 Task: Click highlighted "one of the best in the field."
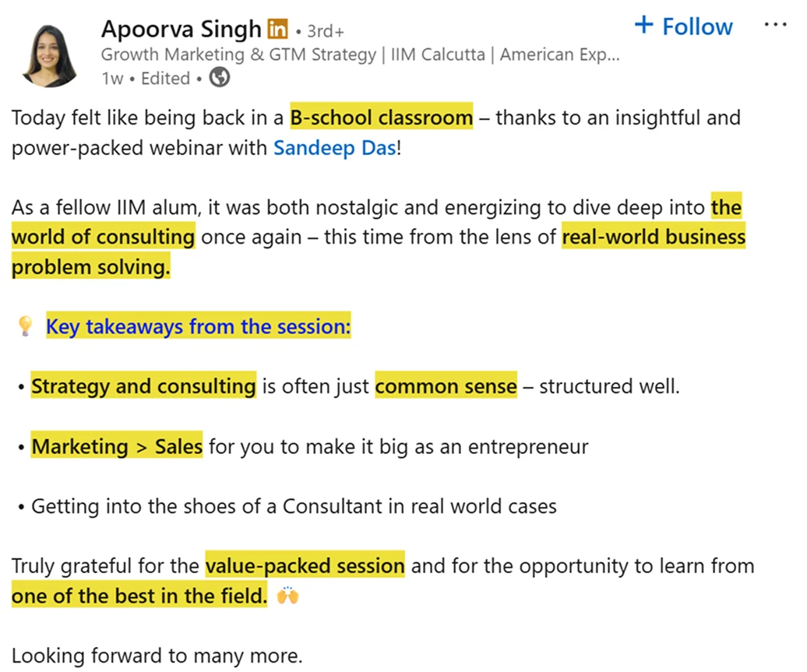point(139,596)
